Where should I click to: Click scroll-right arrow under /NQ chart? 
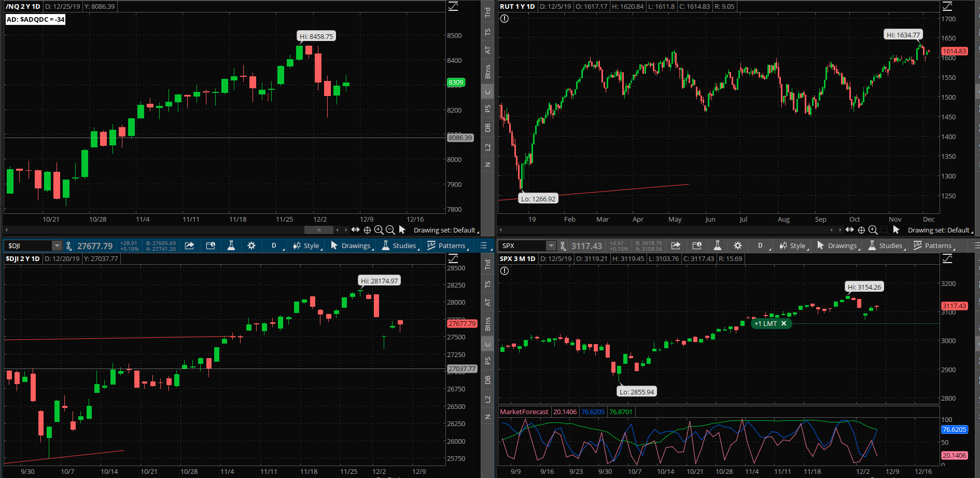pyautogui.click(x=346, y=229)
